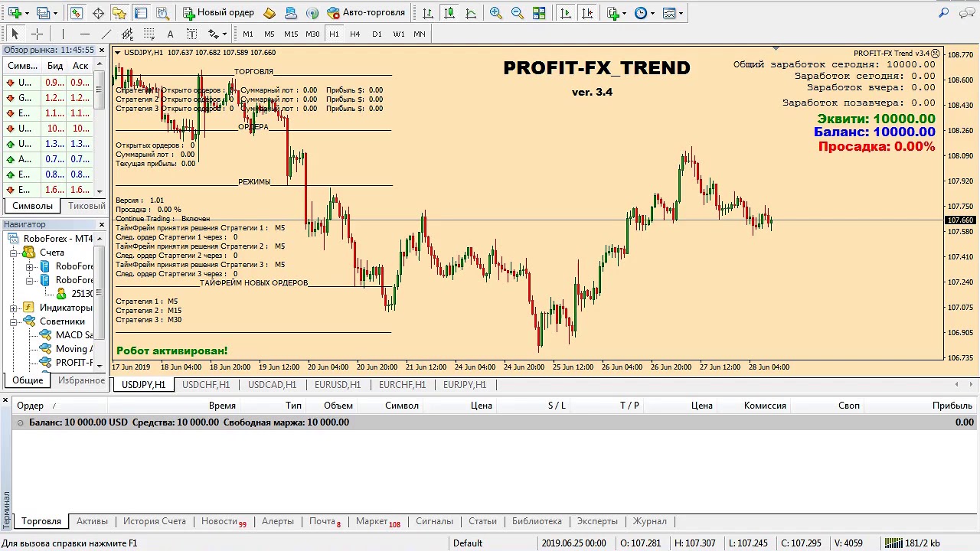Select the text tool A
The image size is (980, 551).
[170, 34]
